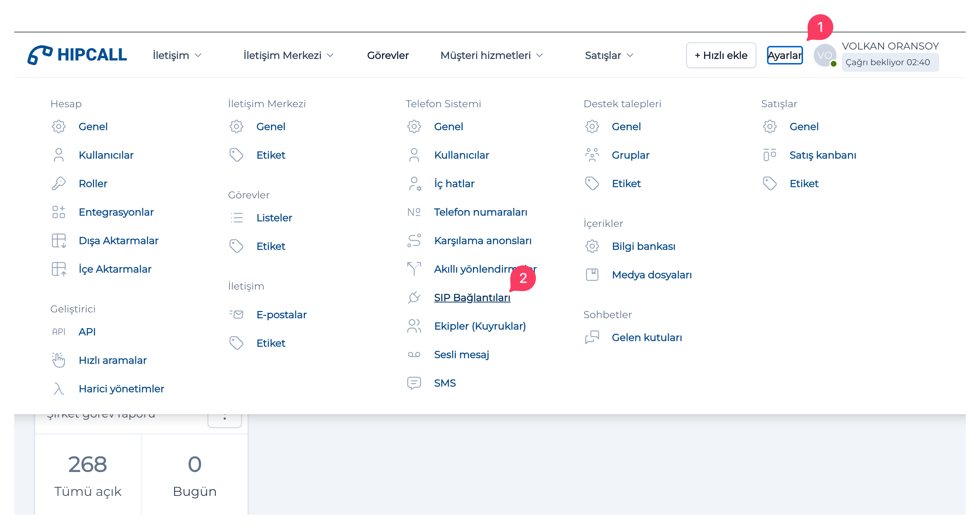Click the Roller key icon
The height and width of the screenshot is (529, 980).
point(59,183)
